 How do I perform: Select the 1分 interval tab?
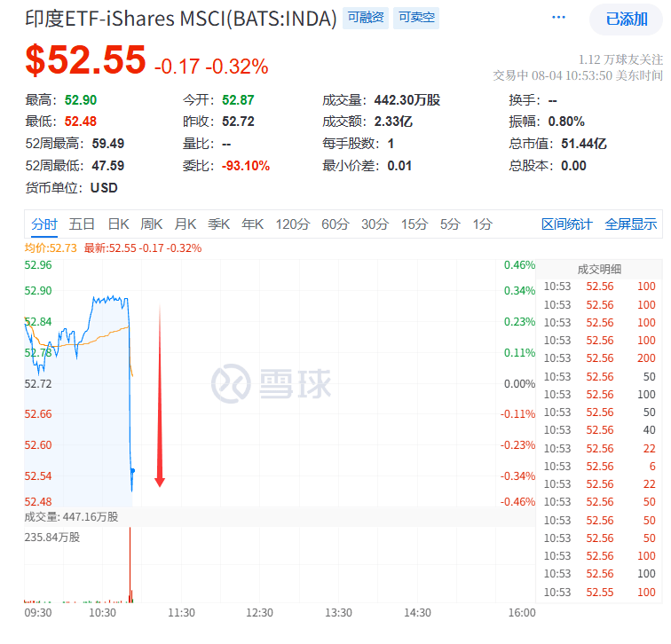click(482, 224)
